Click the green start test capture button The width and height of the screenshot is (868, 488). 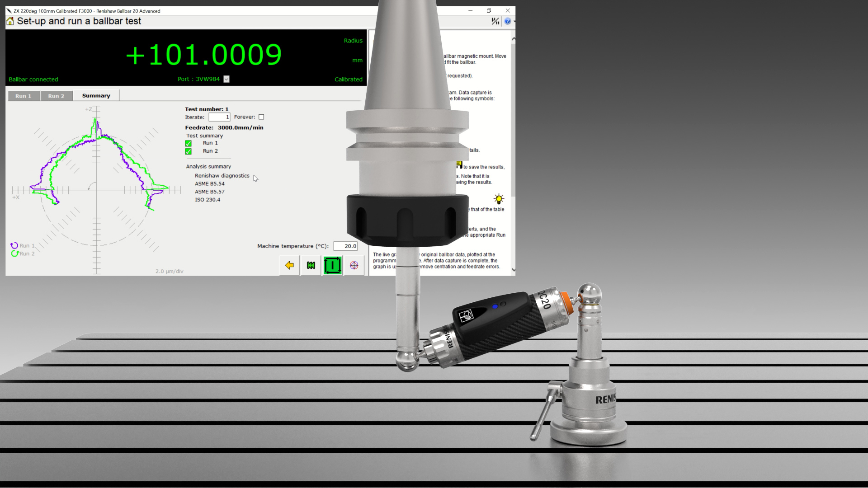pos(333,265)
